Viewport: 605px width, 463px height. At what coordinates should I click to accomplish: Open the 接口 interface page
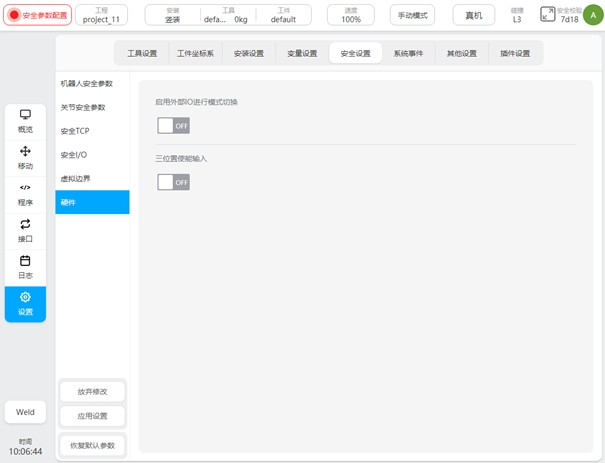pyautogui.click(x=25, y=230)
